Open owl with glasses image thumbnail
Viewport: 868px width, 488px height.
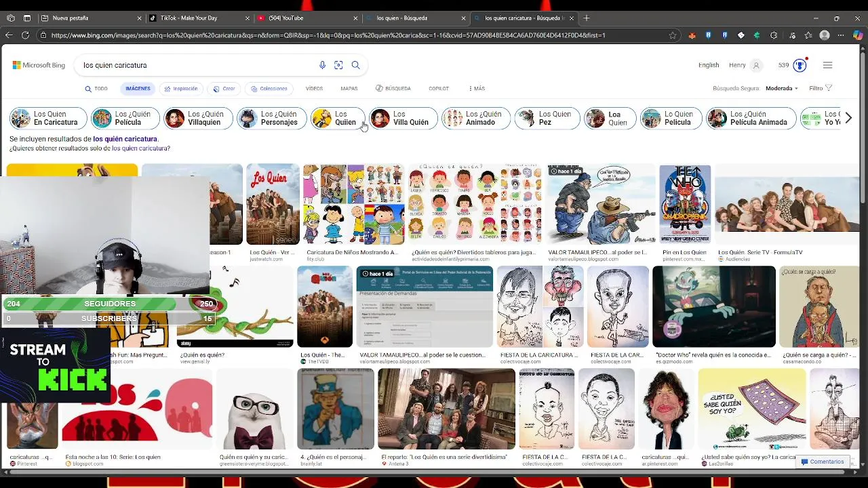[254, 409]
